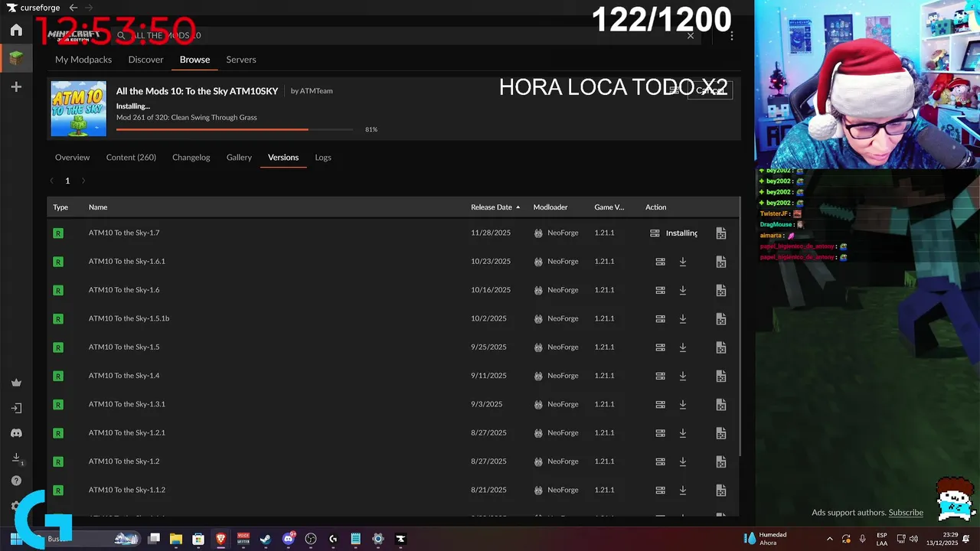Screen dimensions: 980x551
Task: Clear the search box with X
Action: [691, 35]
